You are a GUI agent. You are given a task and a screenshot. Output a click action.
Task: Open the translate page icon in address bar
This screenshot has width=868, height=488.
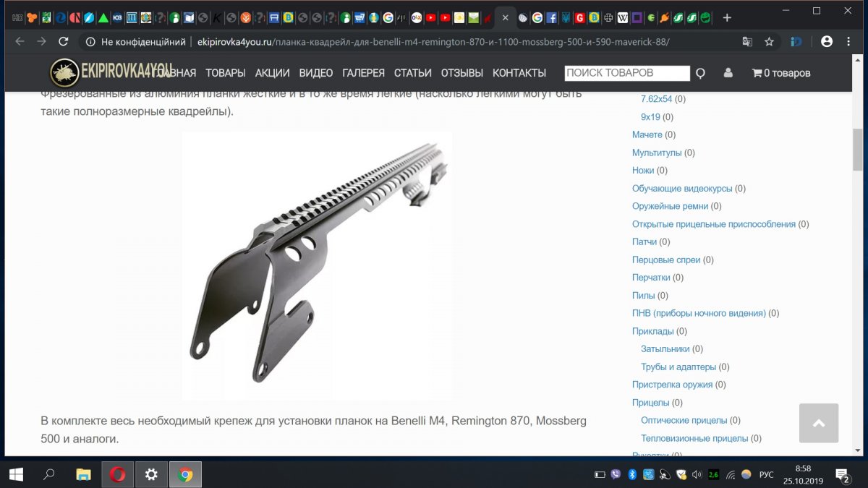(747, 42)
